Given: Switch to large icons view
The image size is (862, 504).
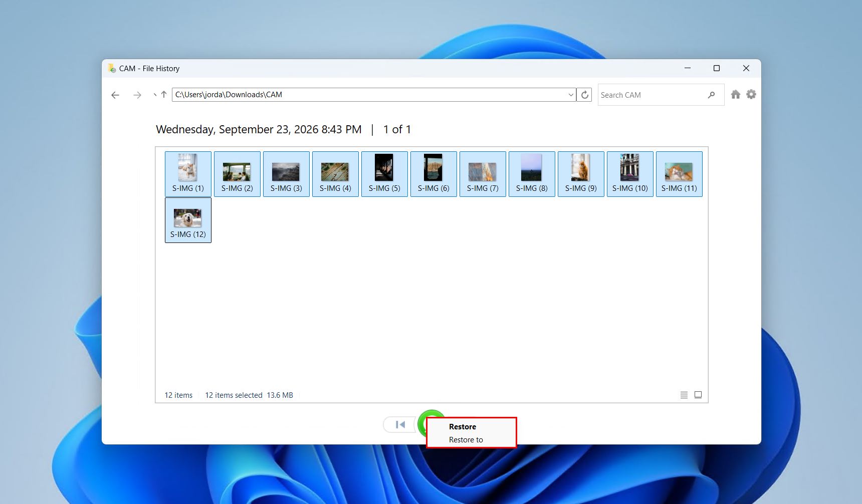Looking at the screenshot, I should [698, 395].
